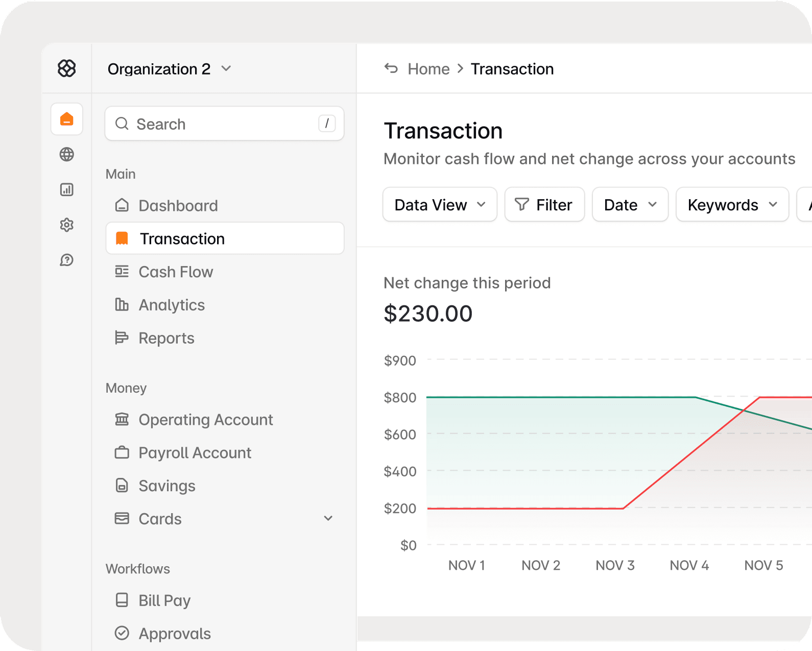Open the Data View dropdown
Viewport: 812px width, 651px height.
(x=440, y=205)
